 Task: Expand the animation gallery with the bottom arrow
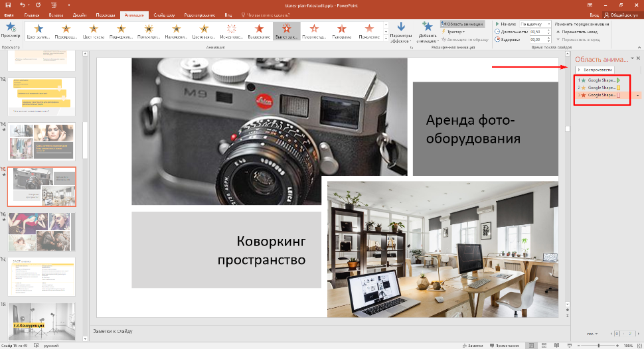pos(386,38)
